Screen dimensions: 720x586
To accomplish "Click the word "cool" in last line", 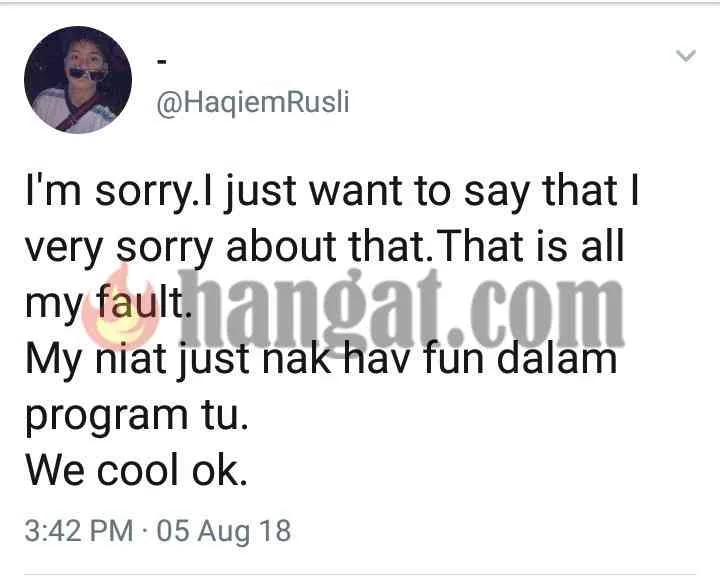I will click(x=137, y=470).
